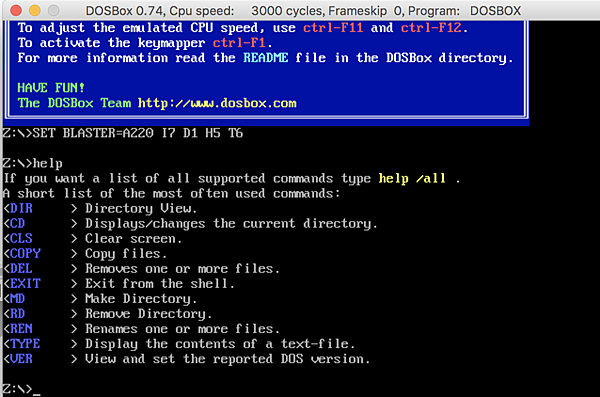The height and width of the screenshot is (397, 600).
Task: Click the DIR command in list
Action: click(21, 208)
